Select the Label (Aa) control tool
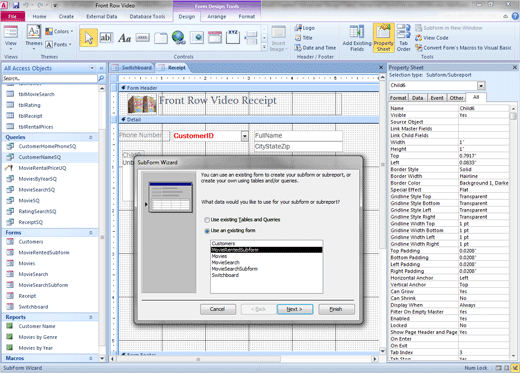The width and height of the screenshot is (520, 373). [x=124, y=38]
